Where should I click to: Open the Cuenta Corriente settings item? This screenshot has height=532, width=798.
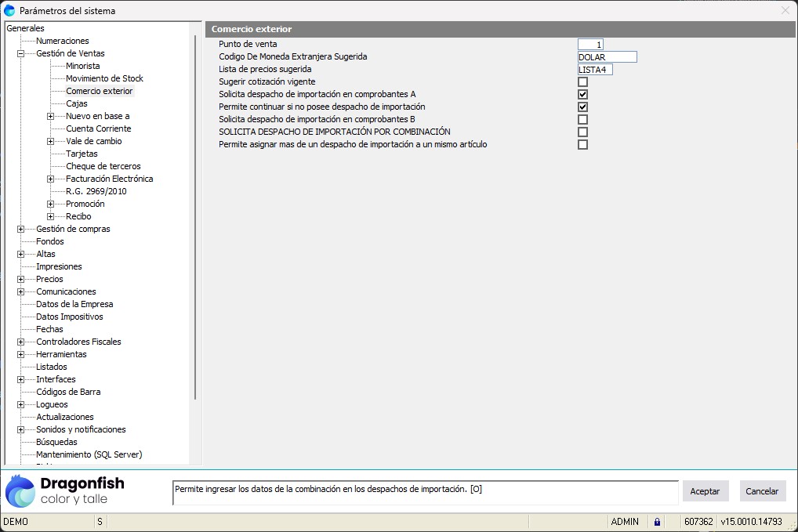point(98,128)
